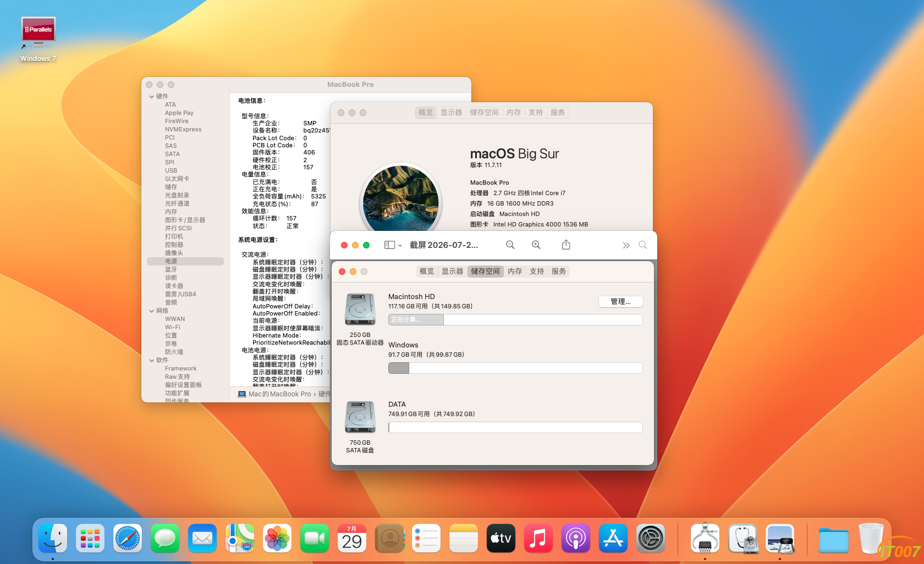This screenshot has height=564, width=924.
Task: Open System Preferences from the Dock
Action: (651, 538)
